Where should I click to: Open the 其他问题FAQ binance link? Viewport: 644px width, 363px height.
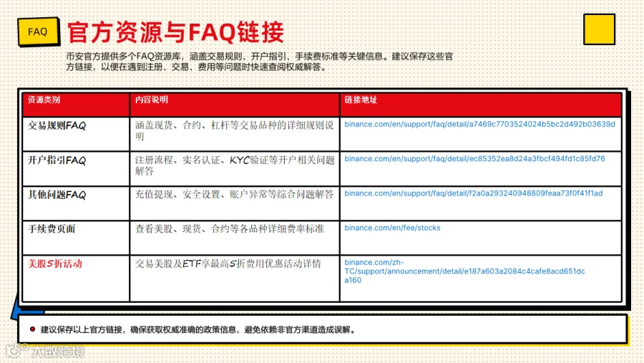[x=473, y=193]
